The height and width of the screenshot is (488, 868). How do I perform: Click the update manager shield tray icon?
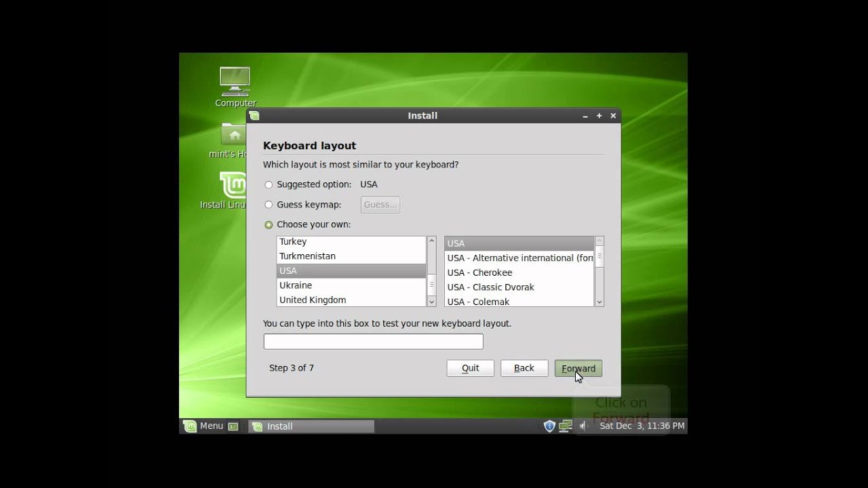click(x=549, y=426)
